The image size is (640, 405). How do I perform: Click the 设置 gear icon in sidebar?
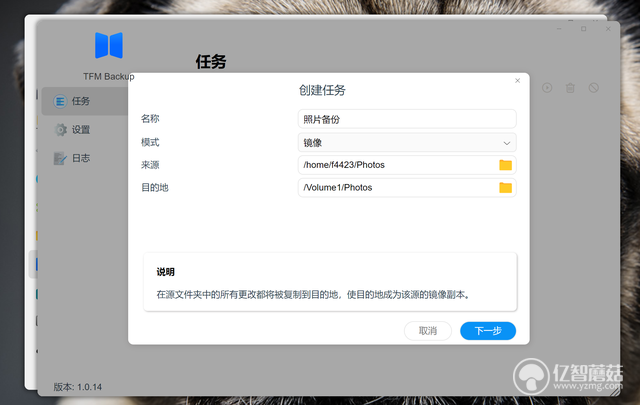point(60,130)
